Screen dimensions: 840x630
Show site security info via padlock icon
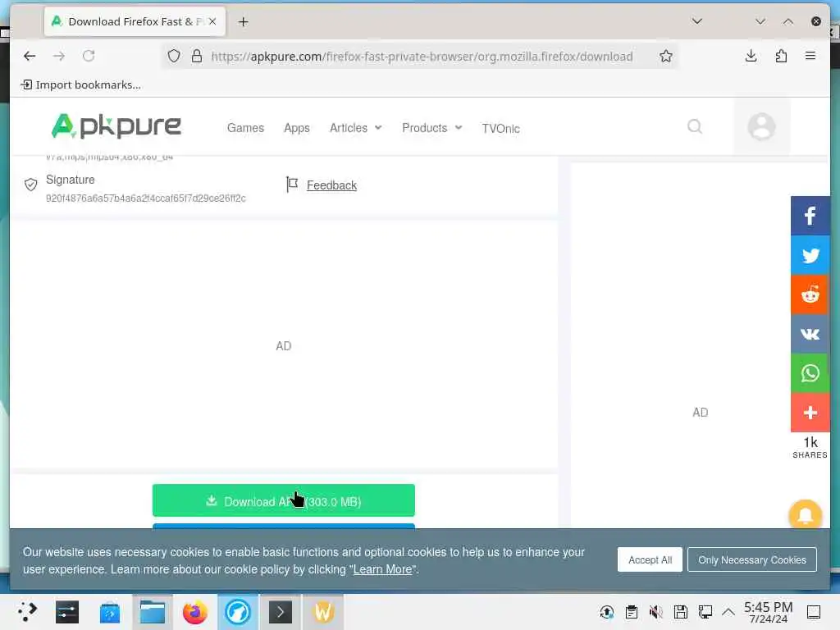click(x=197, y=56)
